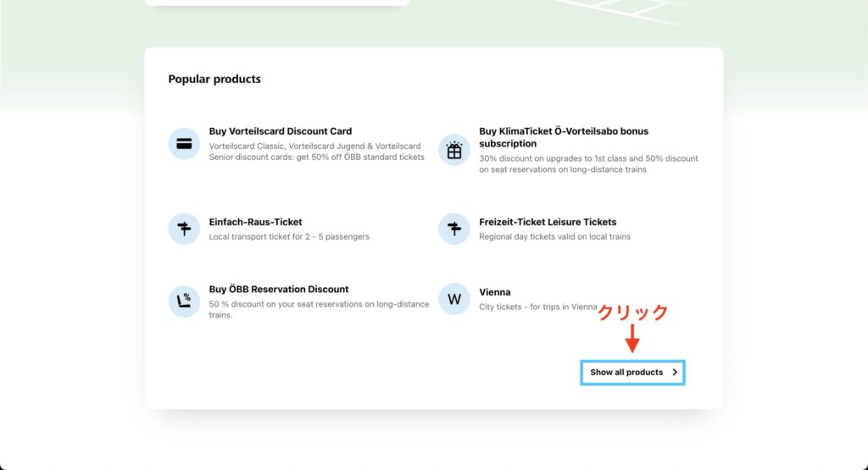Choose the Vienna product title
Viewport: 868px width, 470px height.
click(x=494, y=292)
